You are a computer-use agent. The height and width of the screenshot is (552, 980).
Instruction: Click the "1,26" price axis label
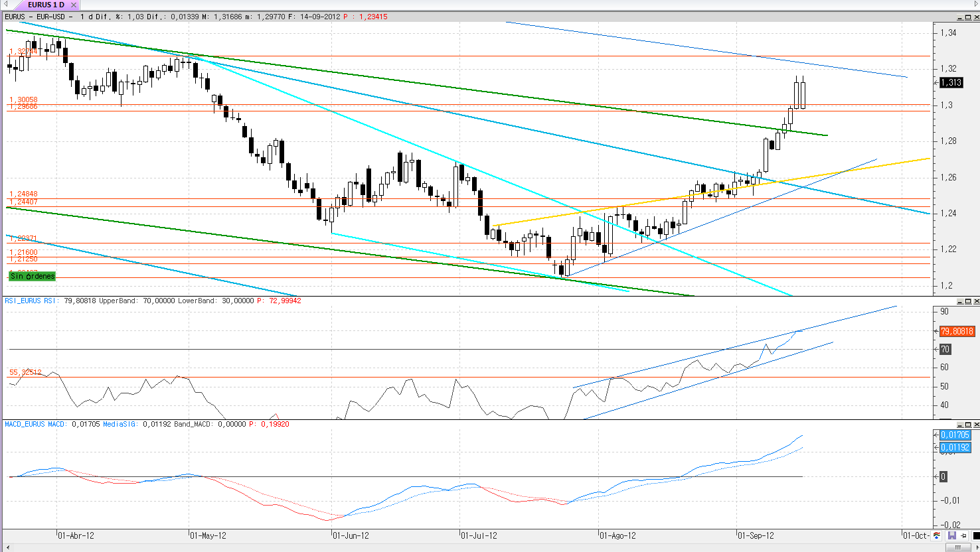[948, 177]
